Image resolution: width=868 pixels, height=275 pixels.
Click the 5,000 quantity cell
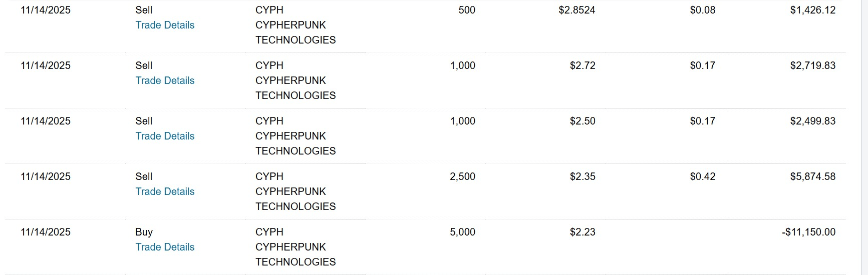click(462, 232)
